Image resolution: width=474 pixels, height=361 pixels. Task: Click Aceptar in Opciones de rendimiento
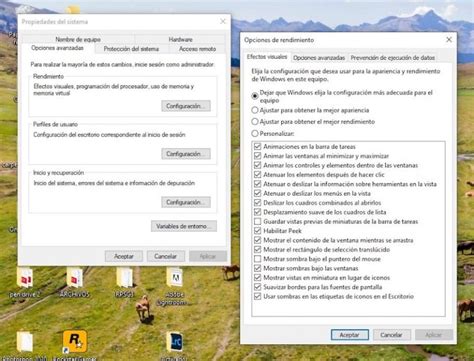click(350, 335)
